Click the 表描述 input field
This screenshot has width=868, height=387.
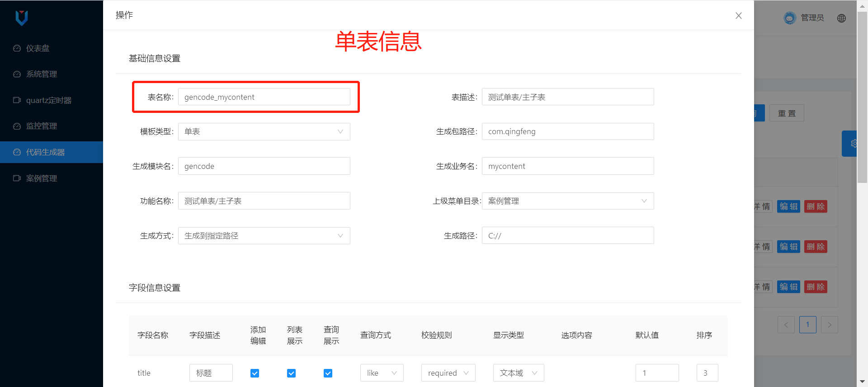[568, 97]
